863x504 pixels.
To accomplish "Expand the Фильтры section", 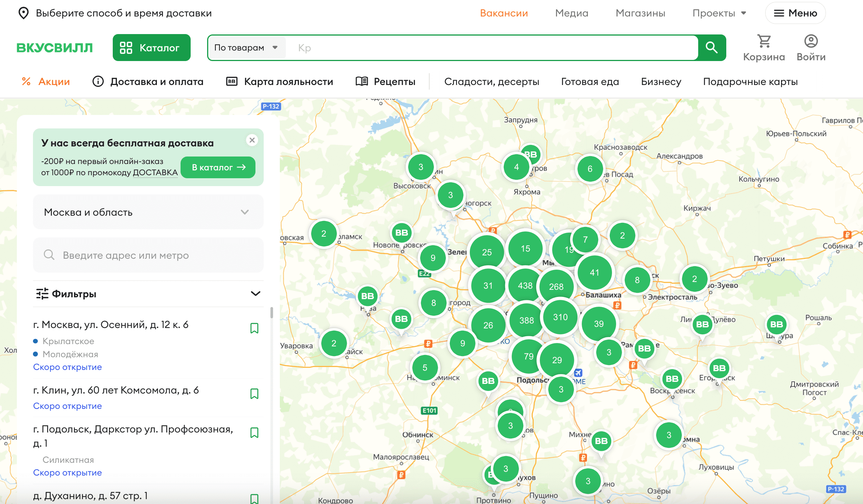I will (148, 294).
